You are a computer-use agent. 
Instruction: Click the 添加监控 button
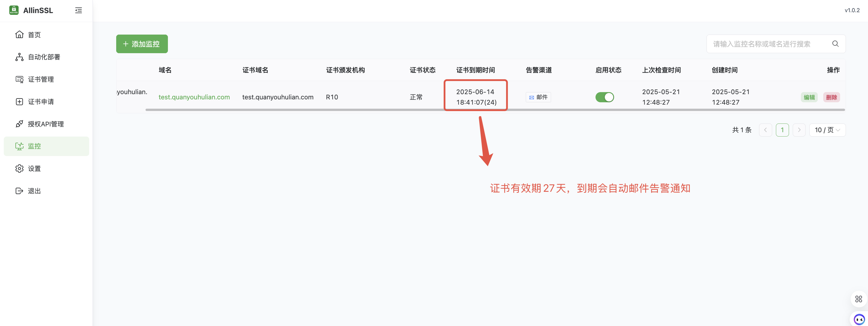(x=142, y=44)
